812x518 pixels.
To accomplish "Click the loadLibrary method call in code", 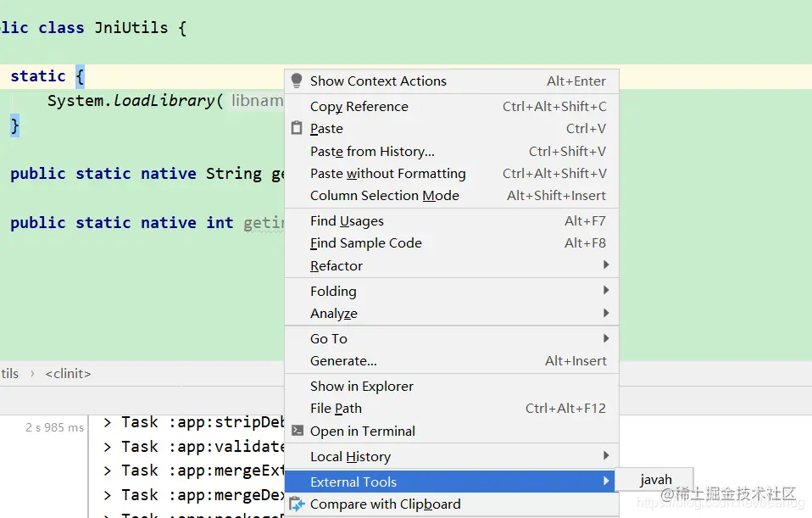I will pos(164,100).
